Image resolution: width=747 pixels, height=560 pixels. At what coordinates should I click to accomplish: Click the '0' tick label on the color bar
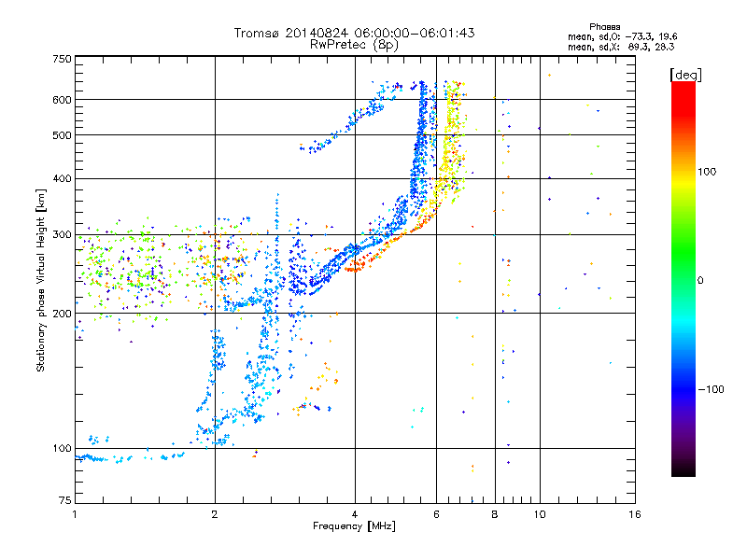point(700,281)
